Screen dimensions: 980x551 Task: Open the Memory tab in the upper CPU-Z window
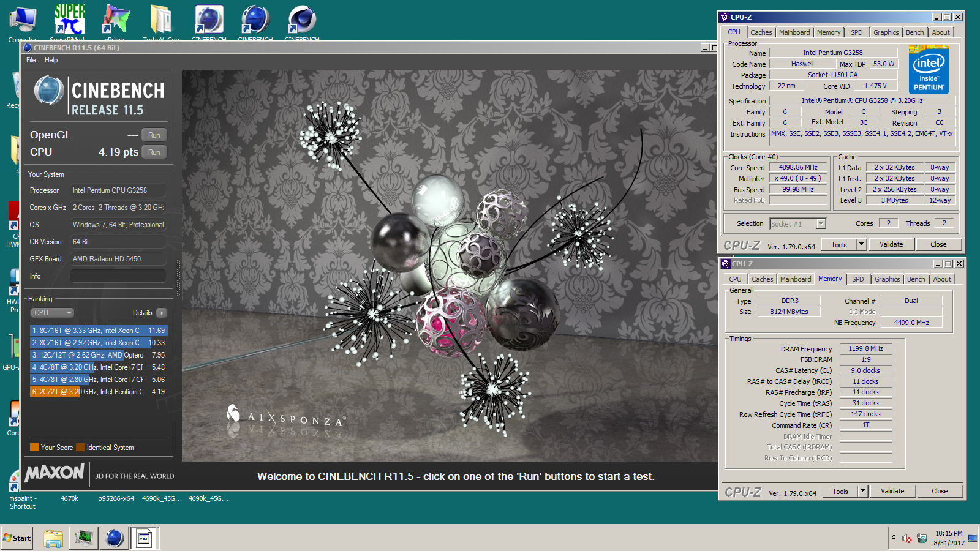(x=829, y=32)
